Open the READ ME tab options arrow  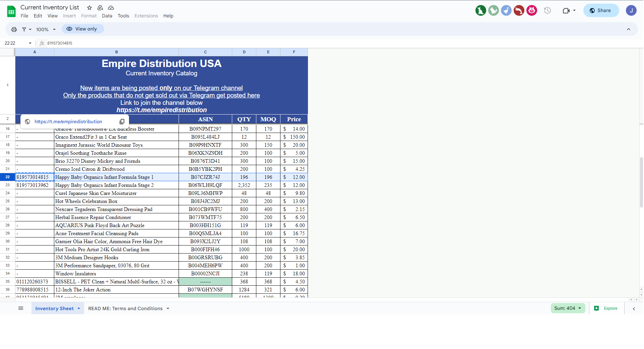168,308
